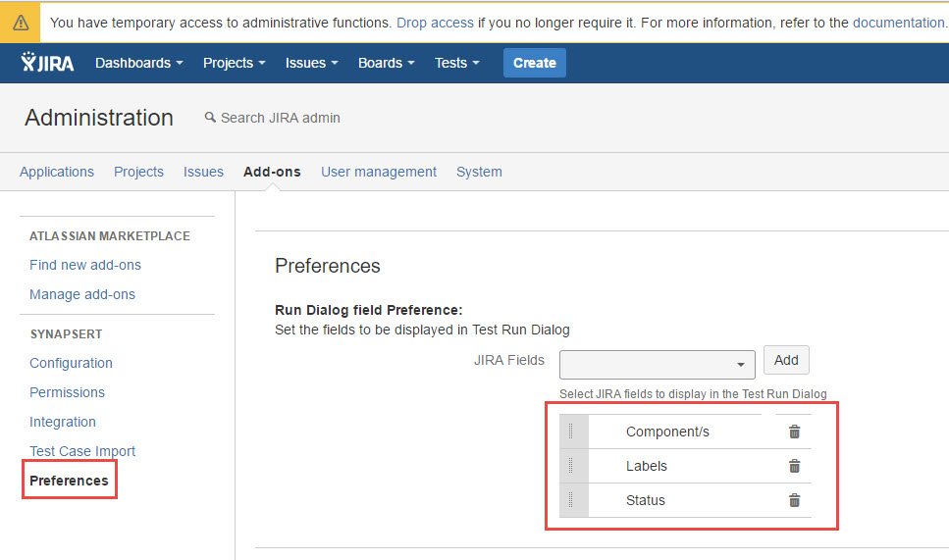
Task: Grab the drag handle beside Component/s
Action: coord(573,432)
